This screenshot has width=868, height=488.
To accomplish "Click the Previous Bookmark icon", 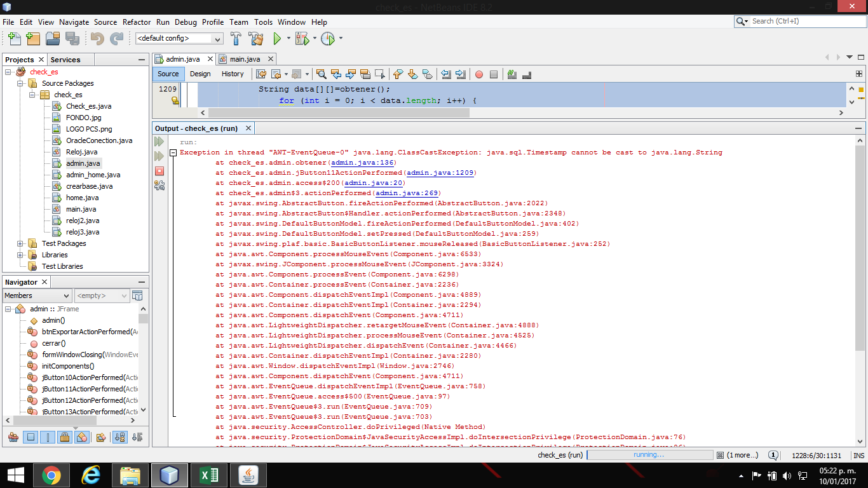I will [398, 74].
